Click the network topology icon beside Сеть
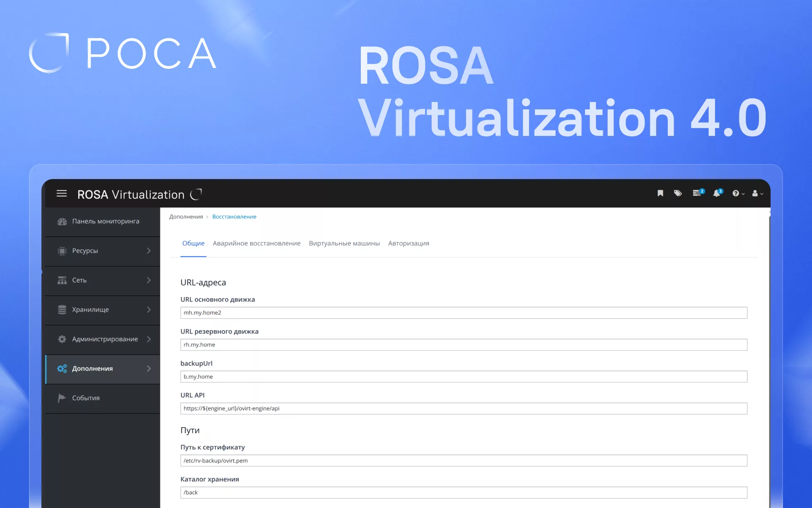This screenshot has height=508, width=812. (x=62, y=280)
